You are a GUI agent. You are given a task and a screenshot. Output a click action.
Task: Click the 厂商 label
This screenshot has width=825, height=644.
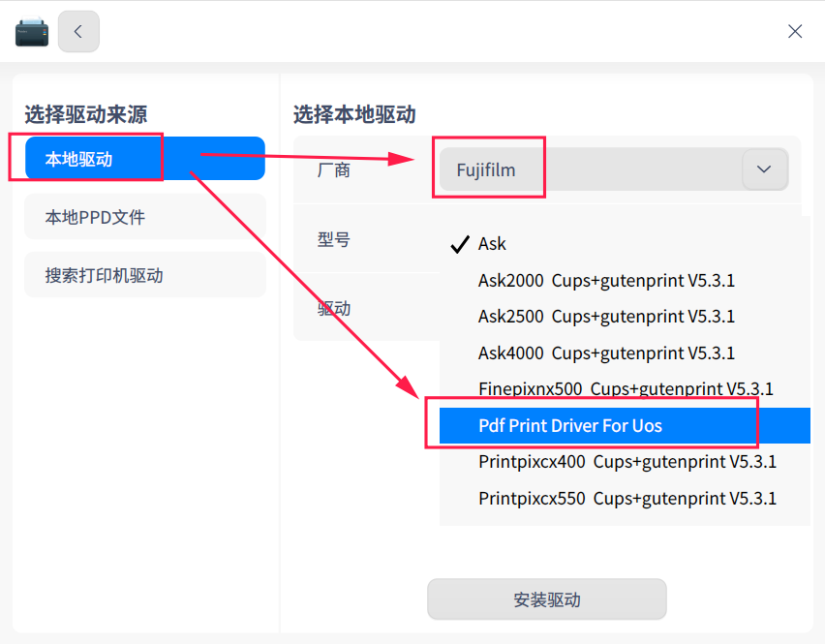click(x=333, y=169)
